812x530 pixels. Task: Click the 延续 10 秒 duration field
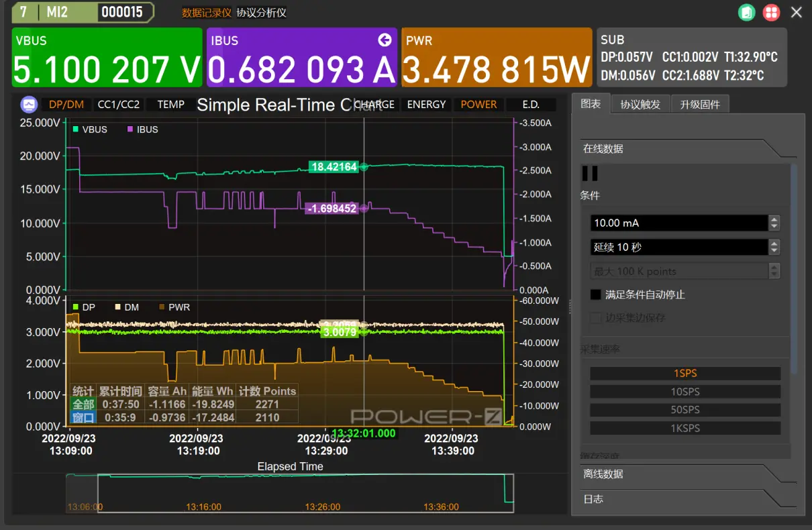pos(678,248)
